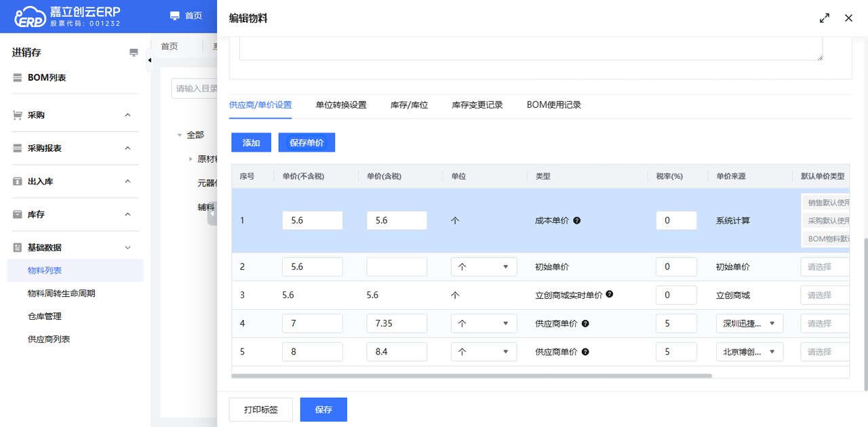Switch to 供应商/单价设置 tab
Image resolution: width=868 pixels, height=427 pixels.
coord(260,105)
